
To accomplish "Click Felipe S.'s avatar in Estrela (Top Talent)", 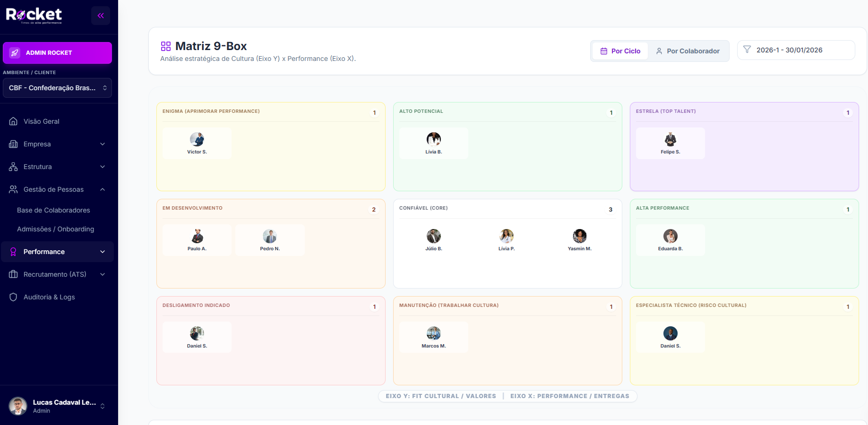I will click(670, 140).
